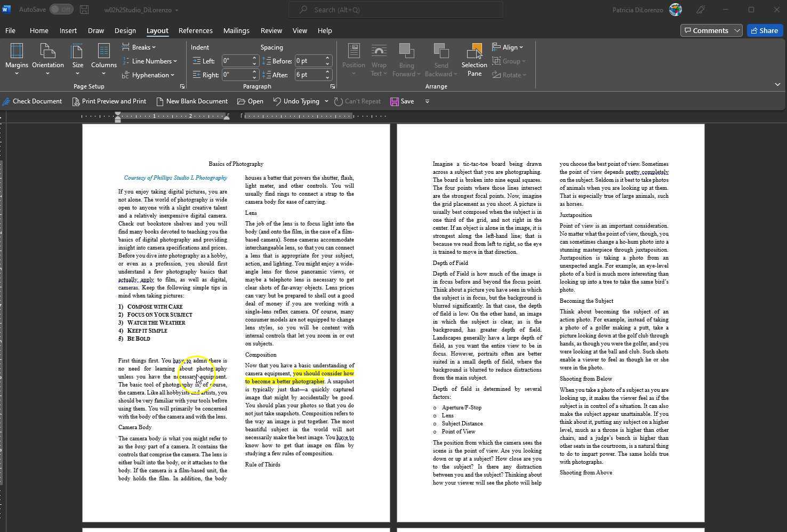Switch to the References tab
787x532 pixels.
(x=195, y=31)
